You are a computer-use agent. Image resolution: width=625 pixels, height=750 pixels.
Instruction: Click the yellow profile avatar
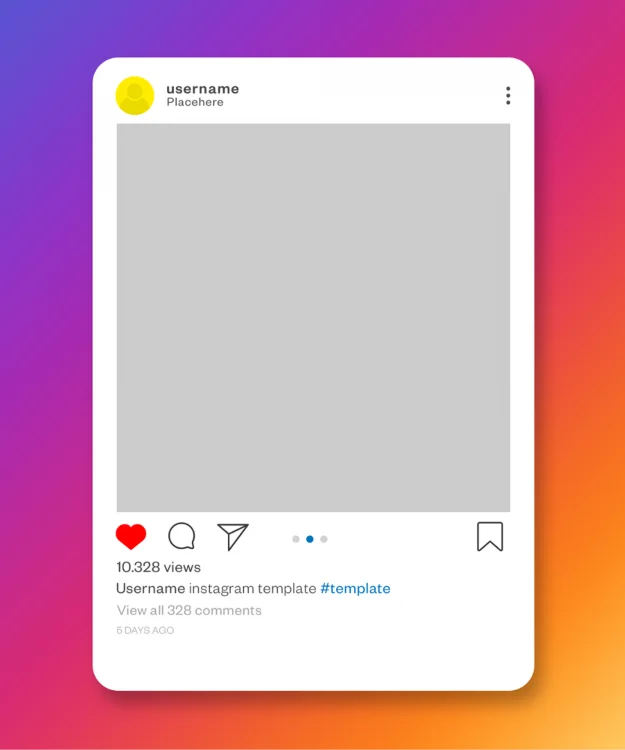point(135,96)
